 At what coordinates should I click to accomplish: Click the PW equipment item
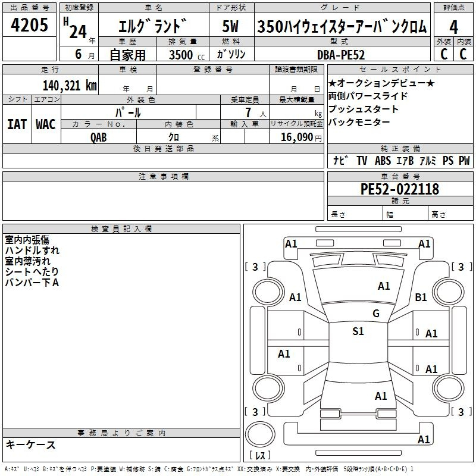click(x=464, y=160)
